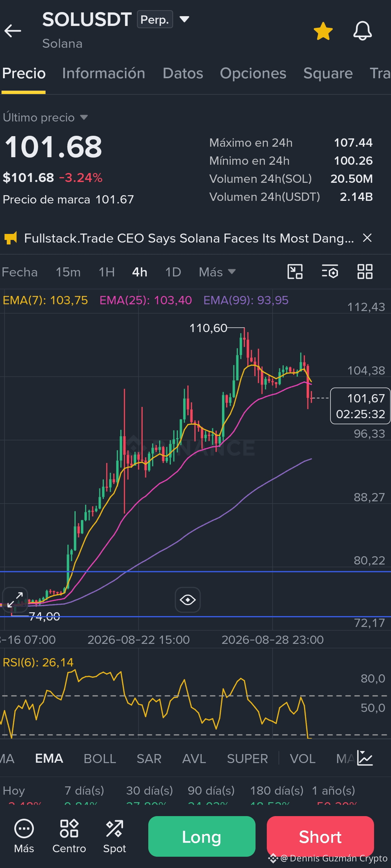The width and height of the screenshot is (391, 868).
Task: Tap the current price label 101,67
Action: (360, 406)
